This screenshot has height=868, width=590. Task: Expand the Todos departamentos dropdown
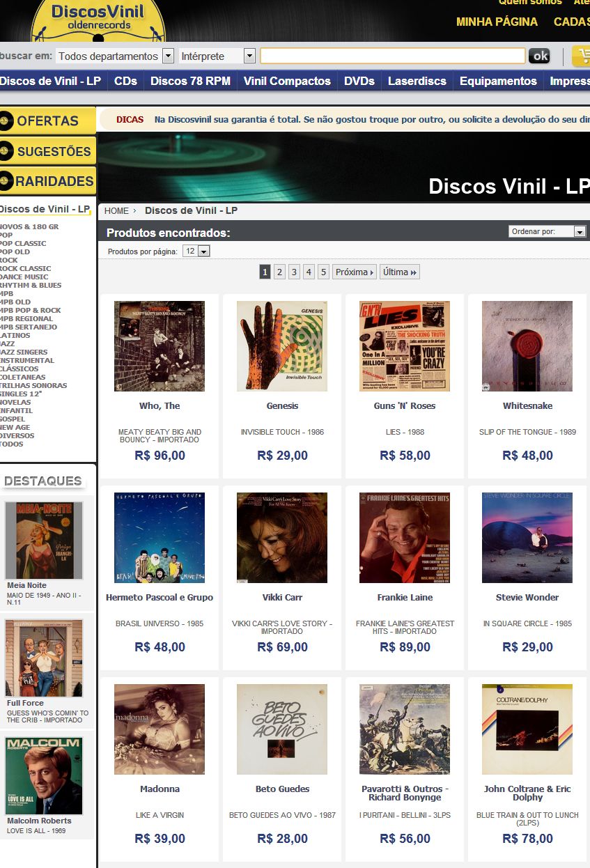pos(115,56)
